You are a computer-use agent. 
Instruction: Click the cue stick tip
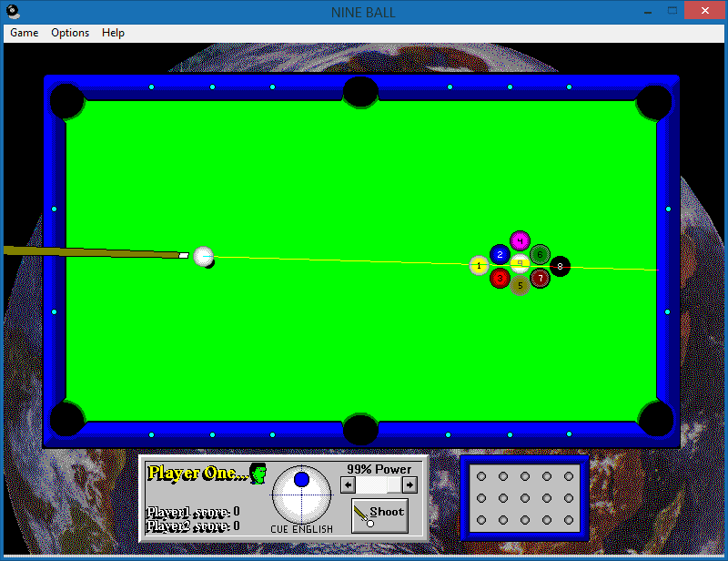[x=184, y=255]
